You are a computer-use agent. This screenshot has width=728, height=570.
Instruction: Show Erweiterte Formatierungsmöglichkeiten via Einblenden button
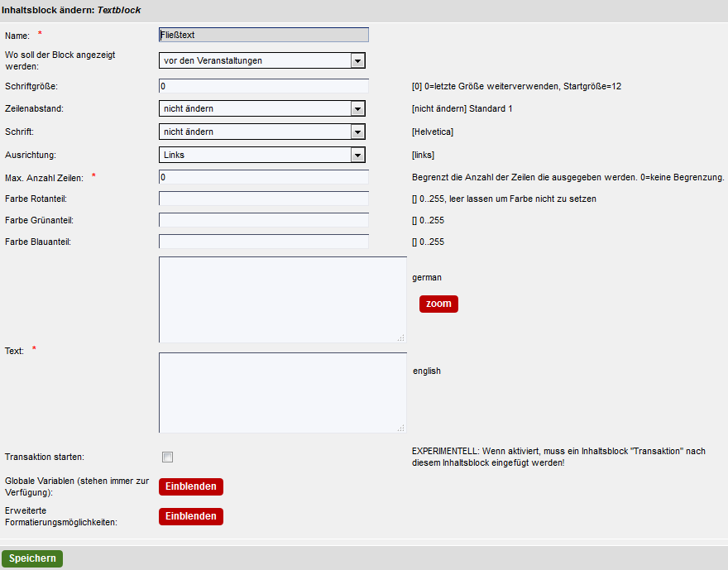point(191,516)
